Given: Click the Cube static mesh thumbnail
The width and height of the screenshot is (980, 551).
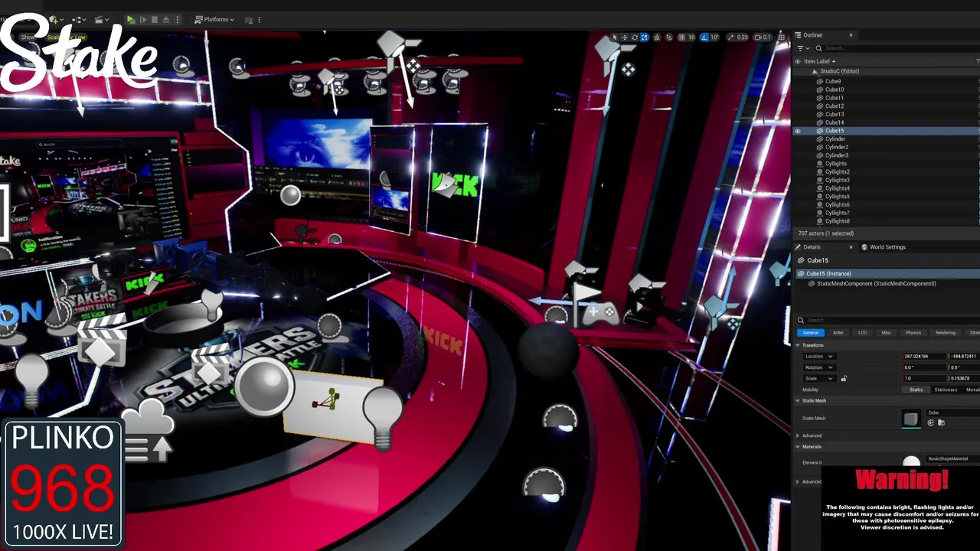Looking at the screenshot, I should [910, 418].
